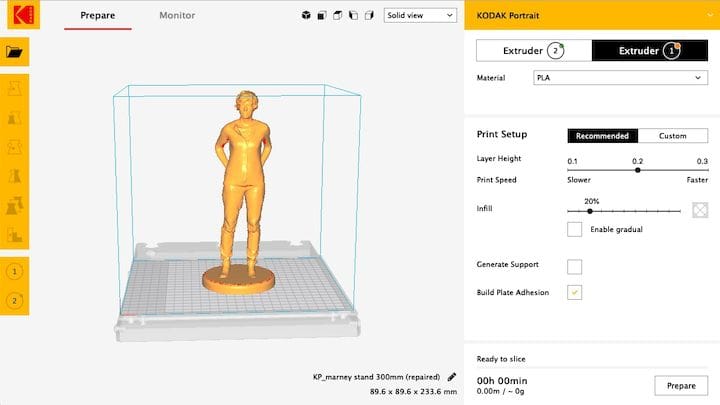Expand the Material PLA dropdown

click(x=621, y=77)
